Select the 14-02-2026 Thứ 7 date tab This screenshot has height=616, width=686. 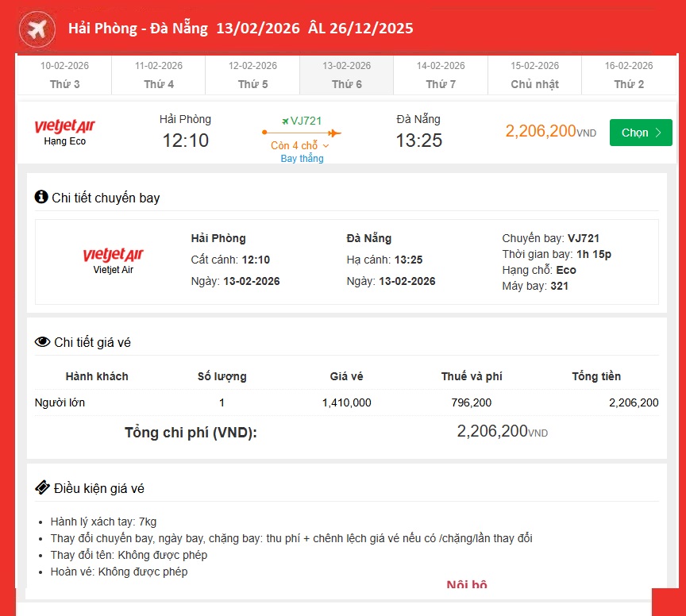441,75
